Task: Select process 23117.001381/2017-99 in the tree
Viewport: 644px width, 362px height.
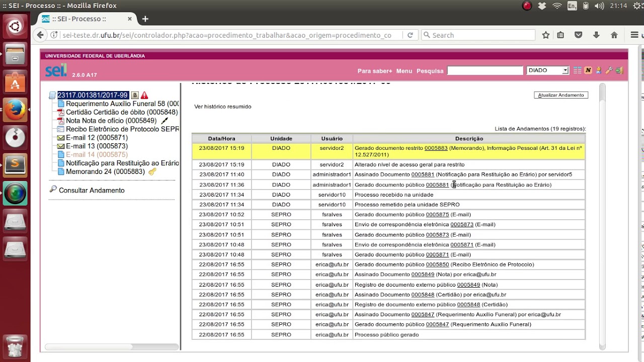Action: point(93,95)
